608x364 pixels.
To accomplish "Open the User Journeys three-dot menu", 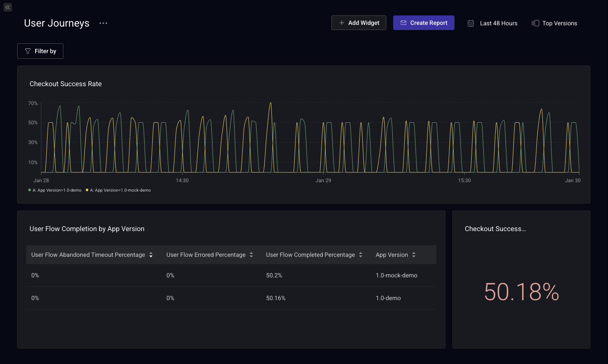I will click(103, 23).
